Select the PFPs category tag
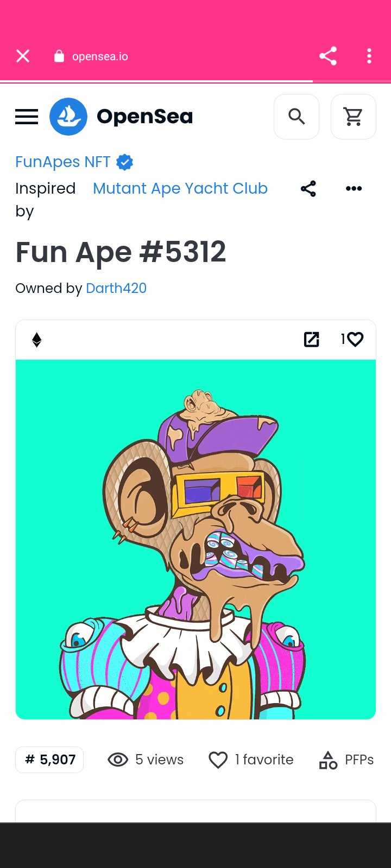 [346, 759]
